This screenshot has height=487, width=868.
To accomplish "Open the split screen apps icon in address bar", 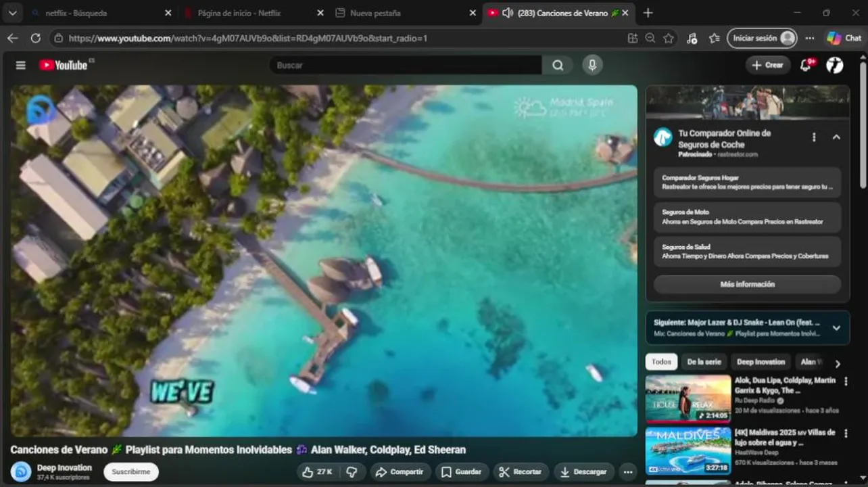I will (632, 39).
